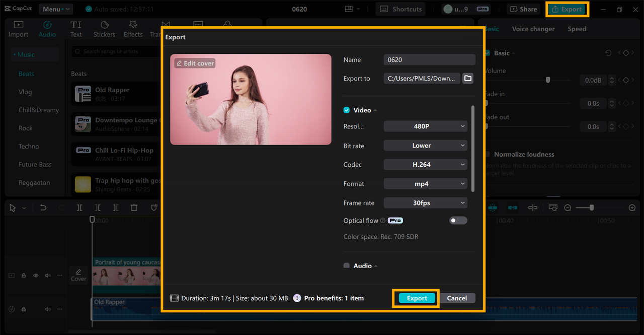The image size is (644, 335).
Task: Select the Effects panel
Action: click(133, 28)
